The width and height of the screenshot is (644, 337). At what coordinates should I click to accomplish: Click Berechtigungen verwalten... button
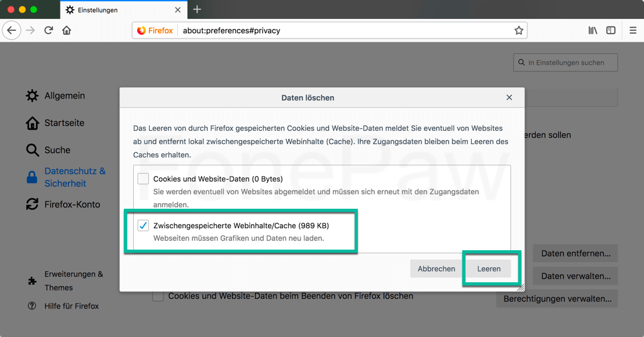[x=557, y=299]
